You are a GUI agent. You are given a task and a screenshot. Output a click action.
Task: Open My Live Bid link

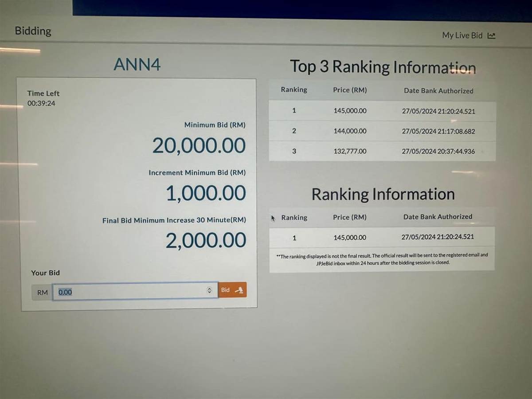(469, 35)
